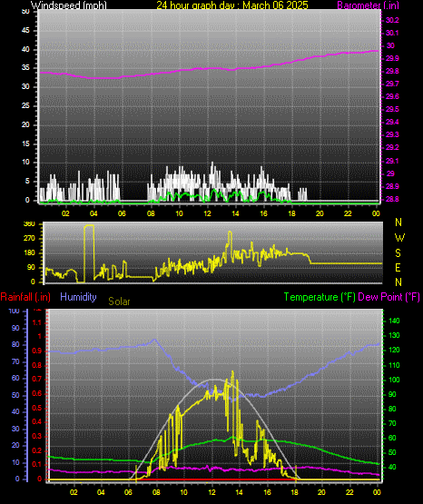423x504 pixels.
Task: Click the Windspeed (mph) axis title
Action: (x=69, y=5)
